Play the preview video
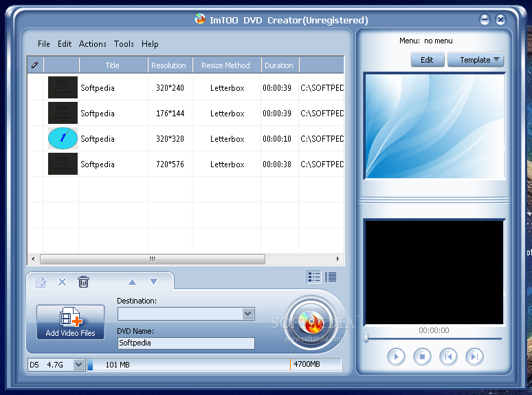532x395 pixels. point(396,356)
